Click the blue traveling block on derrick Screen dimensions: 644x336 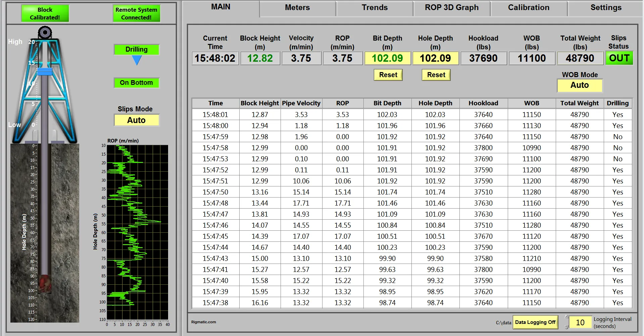[45, 71]
